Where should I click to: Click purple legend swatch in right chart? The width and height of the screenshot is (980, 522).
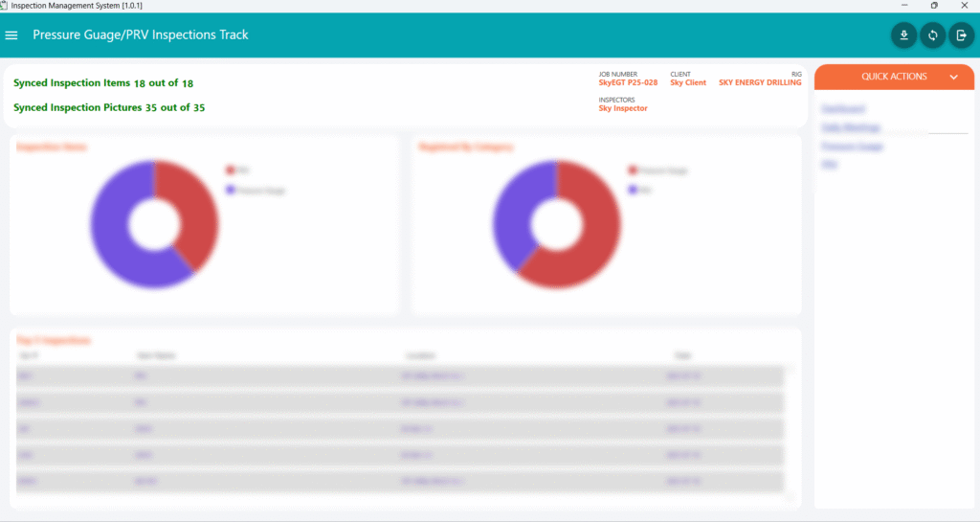point(633,190)
